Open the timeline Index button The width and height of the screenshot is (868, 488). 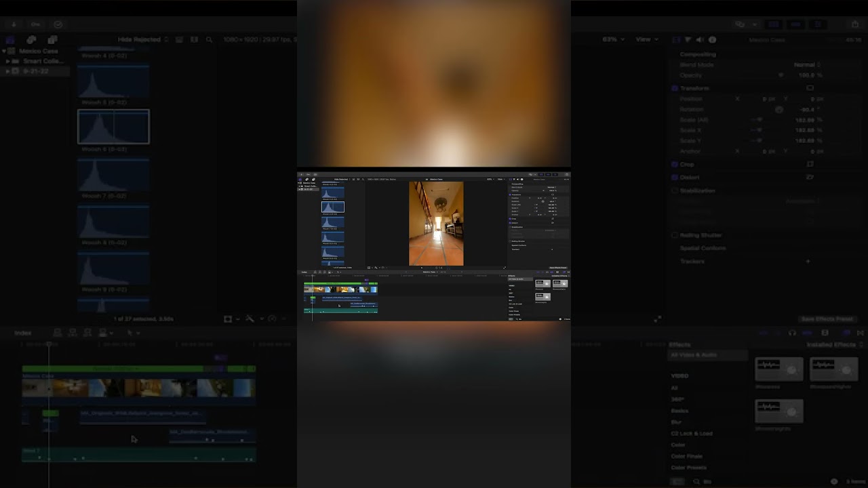[23, 333]
